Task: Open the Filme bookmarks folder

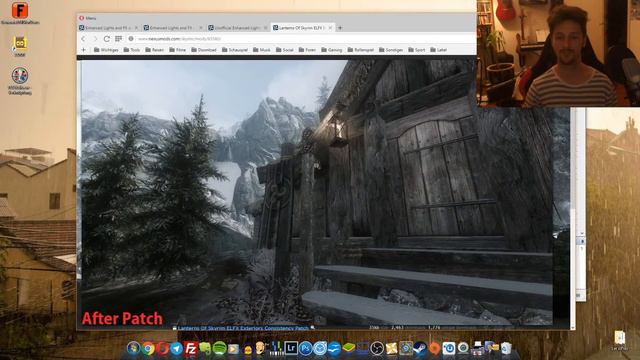Action: [x=178, y=50]
